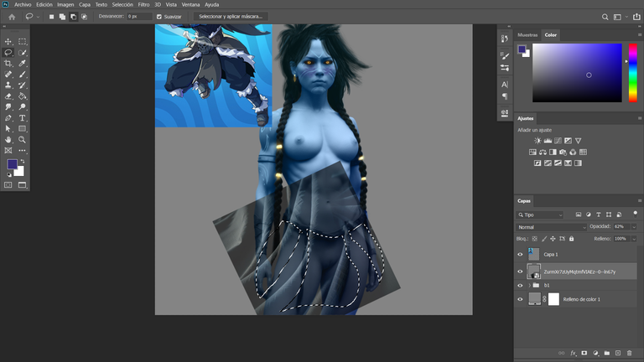Open the Ventana menu

[x=190, y=4]
